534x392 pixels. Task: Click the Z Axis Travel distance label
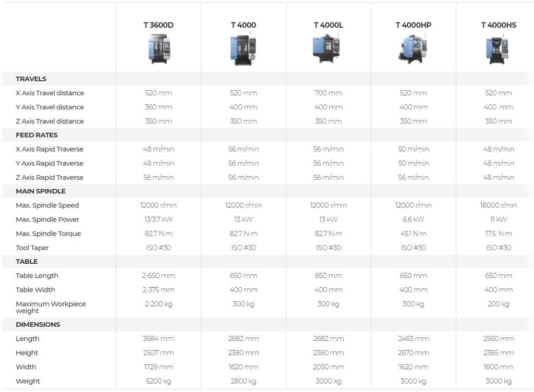pyautogui.click(x=50, y=121)
